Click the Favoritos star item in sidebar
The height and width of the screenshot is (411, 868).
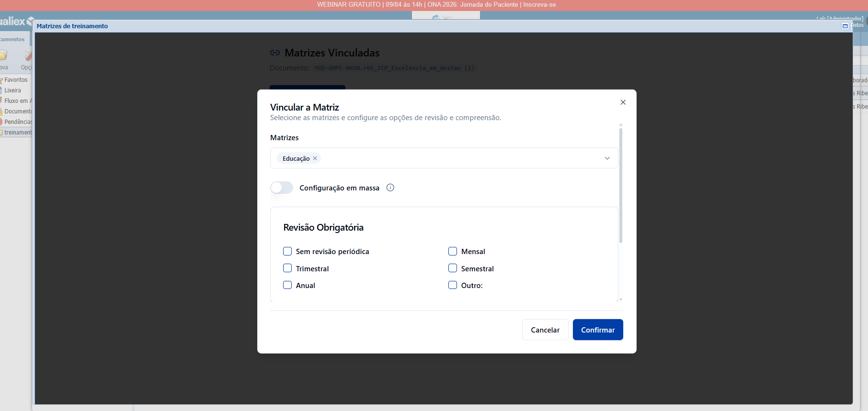pos(15,80)
